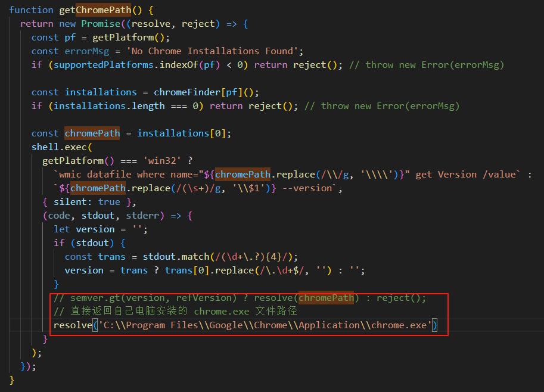Click const trans variable name
The image size is (544, 392).
coord(111,257)
